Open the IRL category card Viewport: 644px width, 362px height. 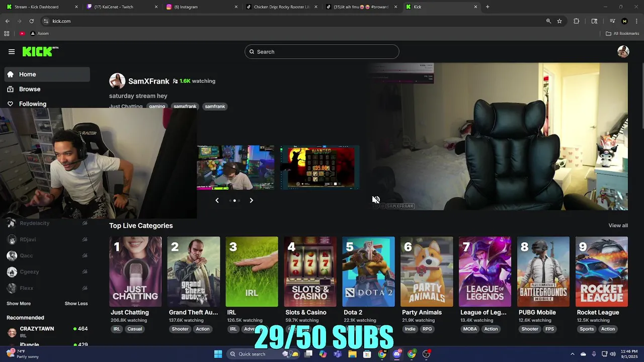(252, 271)
